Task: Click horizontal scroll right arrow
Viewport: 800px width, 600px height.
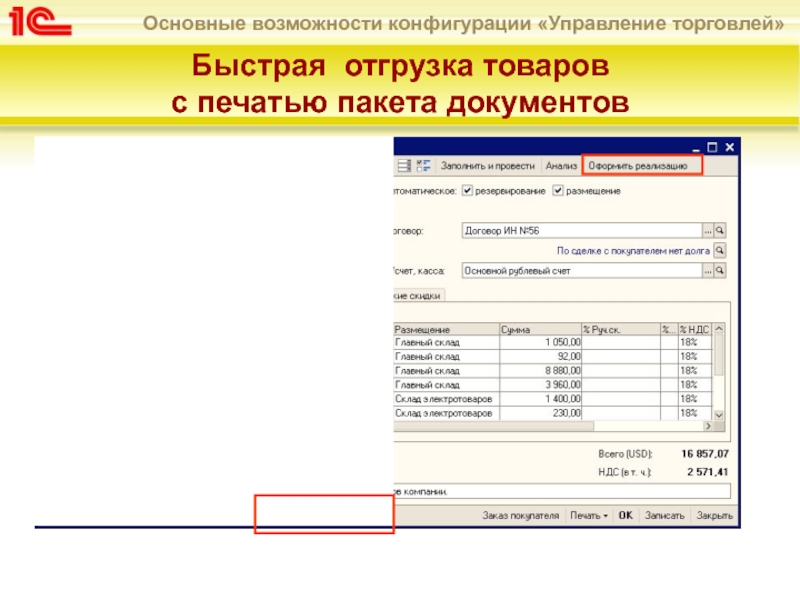Action: coord(708,426)
